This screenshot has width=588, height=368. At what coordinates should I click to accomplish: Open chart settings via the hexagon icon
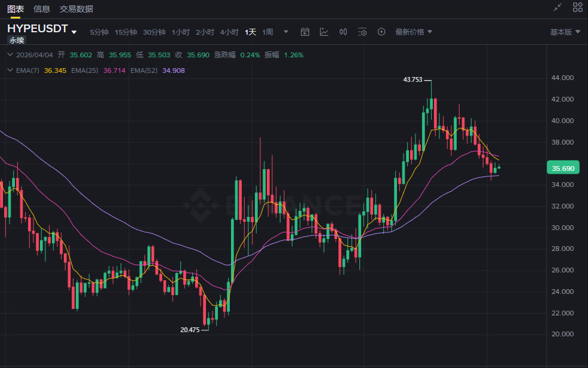tap(381, 32)
